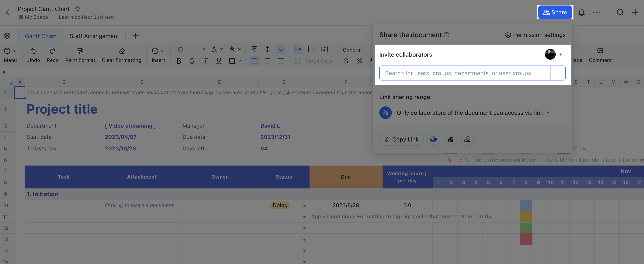
Task: Align text to top
Action: [x=254, y=49]
